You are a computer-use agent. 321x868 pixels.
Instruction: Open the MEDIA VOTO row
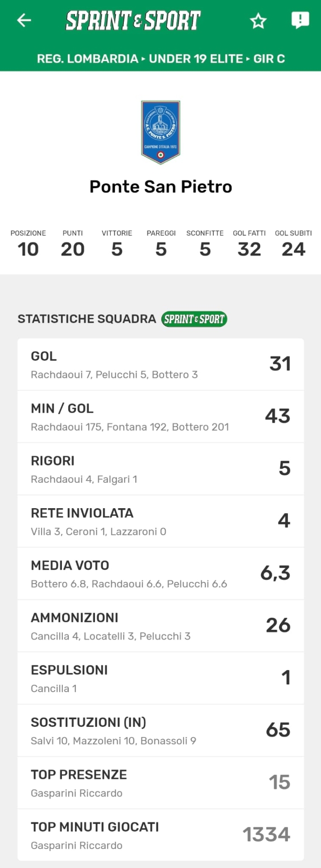[160, 574]
